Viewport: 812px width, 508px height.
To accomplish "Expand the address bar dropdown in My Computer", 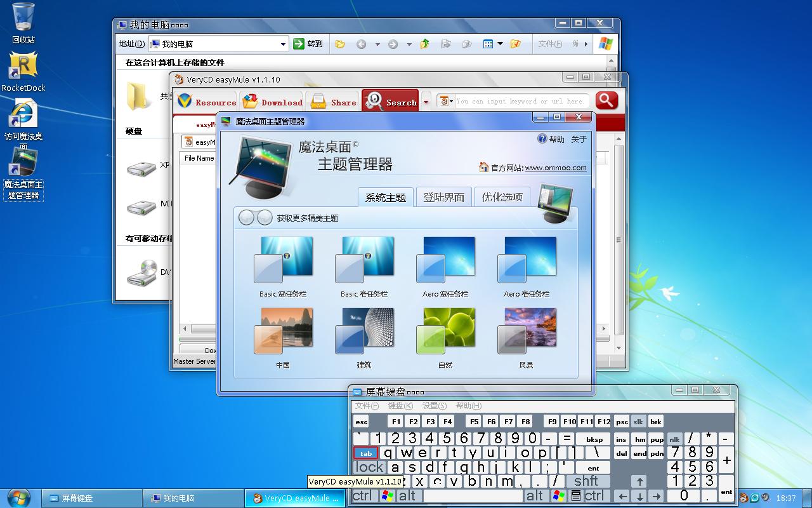I will pyautogui.click(x=283, y=44).
